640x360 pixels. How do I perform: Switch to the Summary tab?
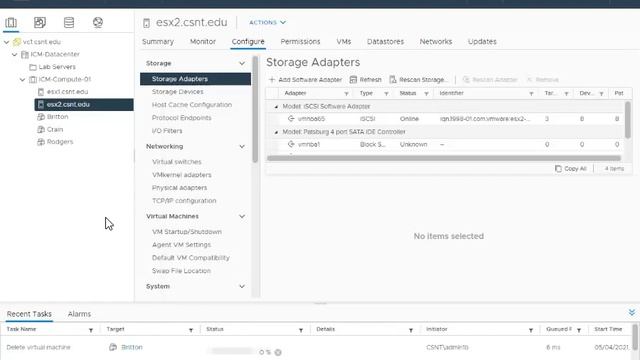[158, 42]
